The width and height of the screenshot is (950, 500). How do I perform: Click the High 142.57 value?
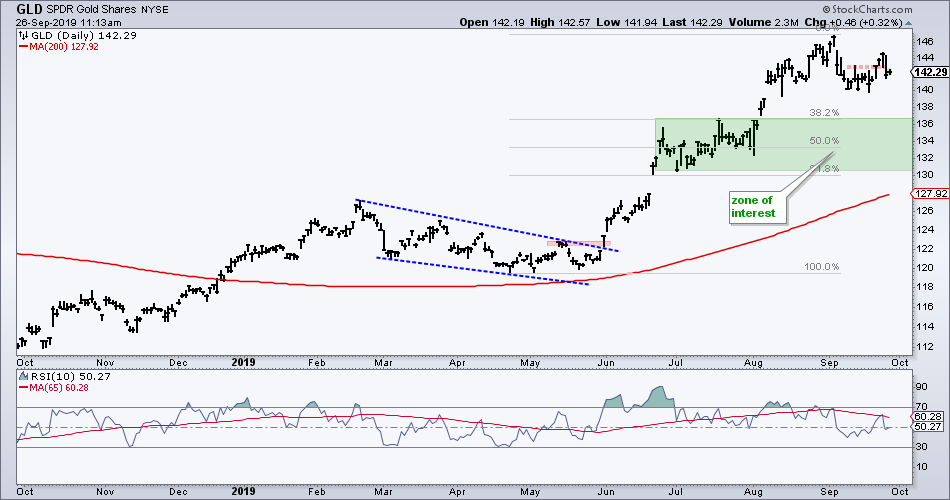[x=559, y=22]
